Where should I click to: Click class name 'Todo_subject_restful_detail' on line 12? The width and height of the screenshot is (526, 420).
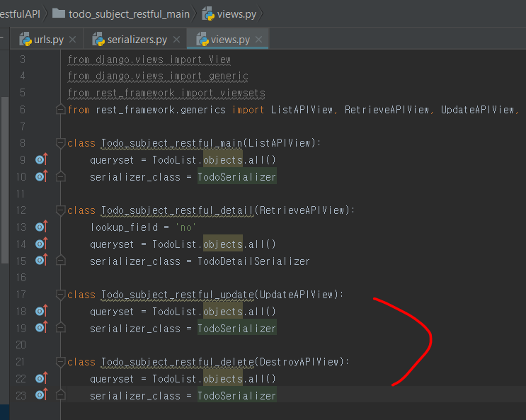(178, 210)
